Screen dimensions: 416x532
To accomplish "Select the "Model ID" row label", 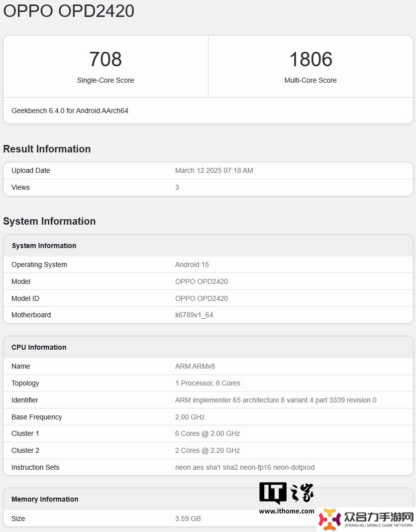I will pos(25,298).
